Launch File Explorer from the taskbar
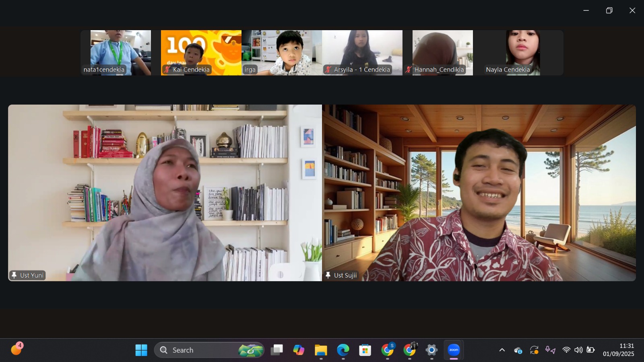 pos(321,350)
